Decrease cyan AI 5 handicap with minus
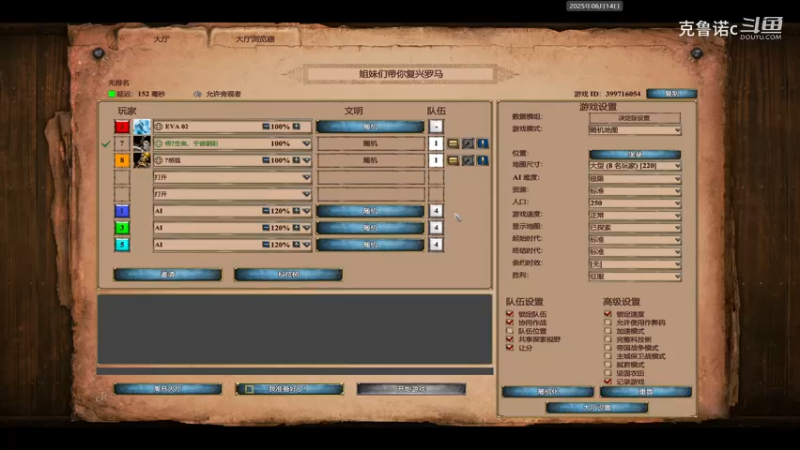This screenshot has width=800, height=450. (266, 244)
